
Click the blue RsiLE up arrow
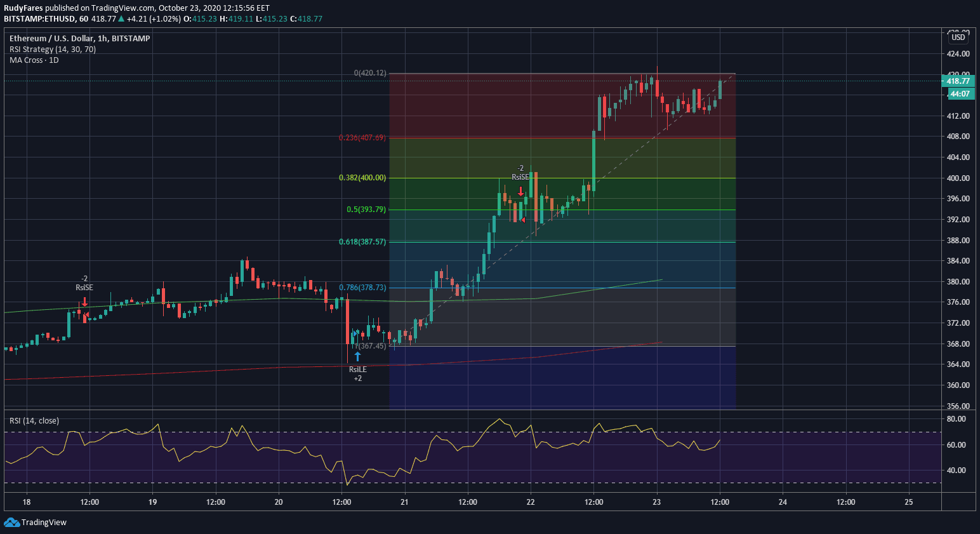pos(357,356)
